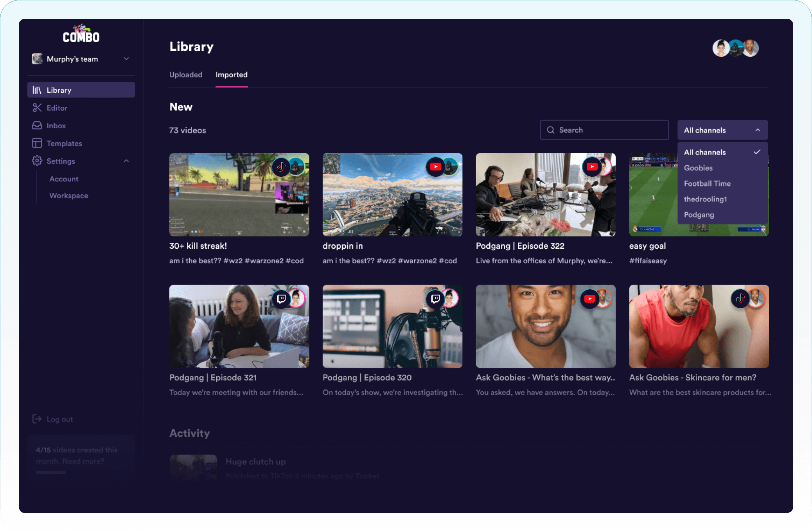Open the Editor scissors icon
Viewport: 812px width, 531px height.
point(37,108)
